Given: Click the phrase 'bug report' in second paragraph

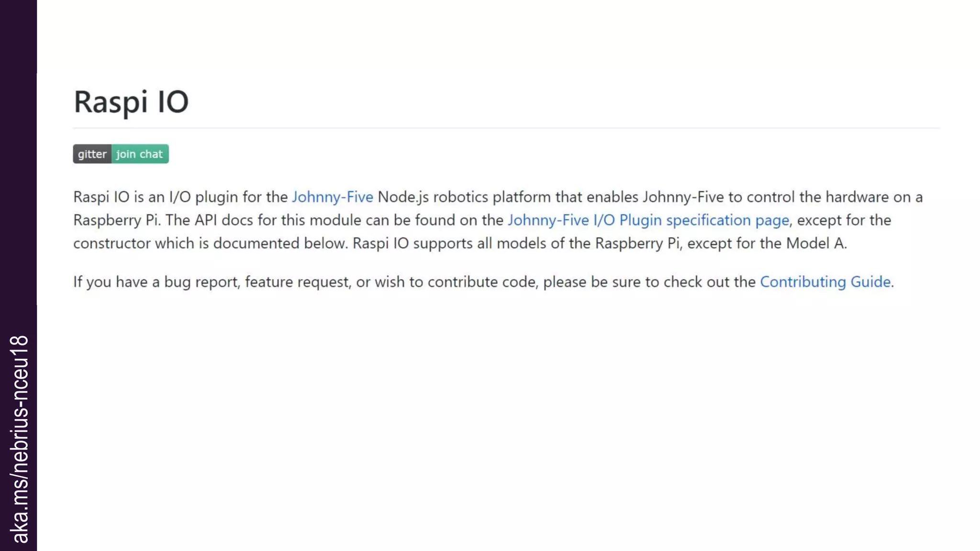Looking at the screenshot, I should point(201,282).
